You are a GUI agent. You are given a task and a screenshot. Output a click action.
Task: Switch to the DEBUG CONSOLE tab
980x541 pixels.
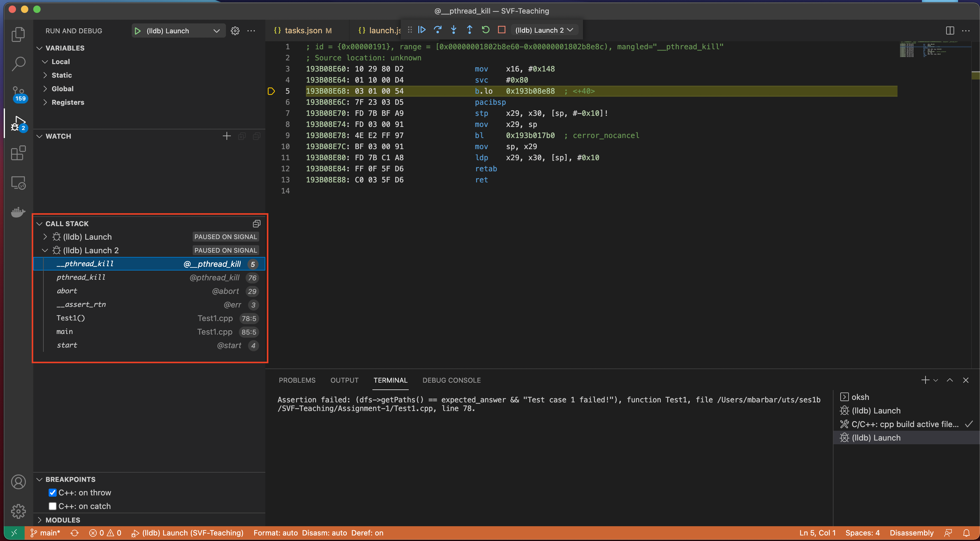[x=451, y=380]
